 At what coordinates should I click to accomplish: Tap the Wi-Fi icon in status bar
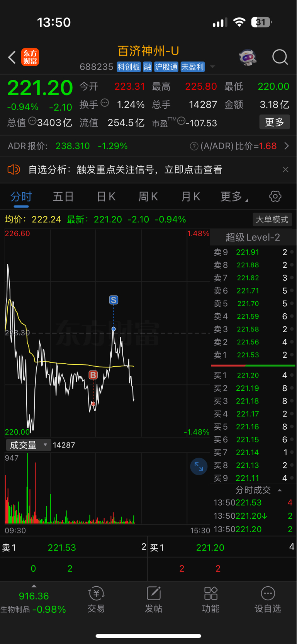[239, 22]
